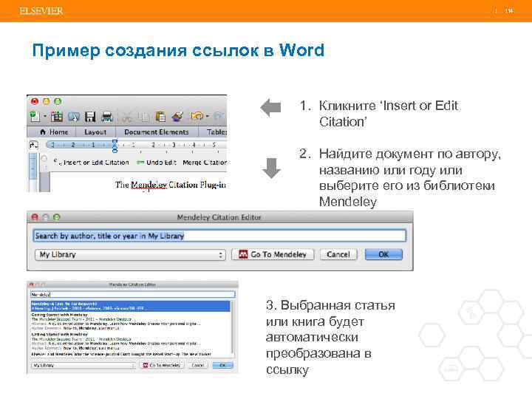Click Cancel in the empty search dialog
Image resolution: width=532 pixels, height=399 pixels.
point(338,254)
